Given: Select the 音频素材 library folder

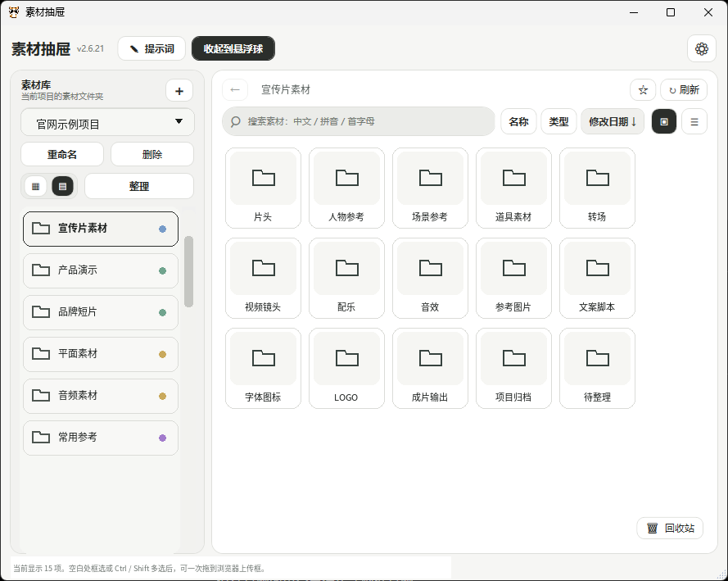Looking at the screenshot, I should tap(101, 396).
